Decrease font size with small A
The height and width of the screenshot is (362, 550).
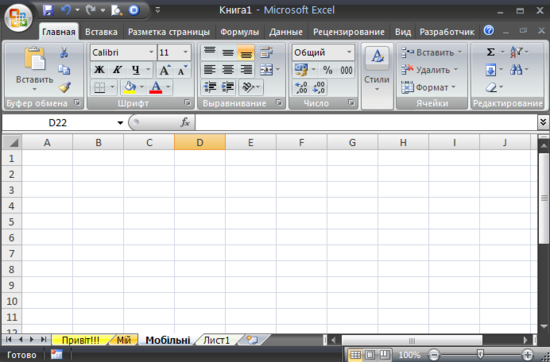pos(182,70)
